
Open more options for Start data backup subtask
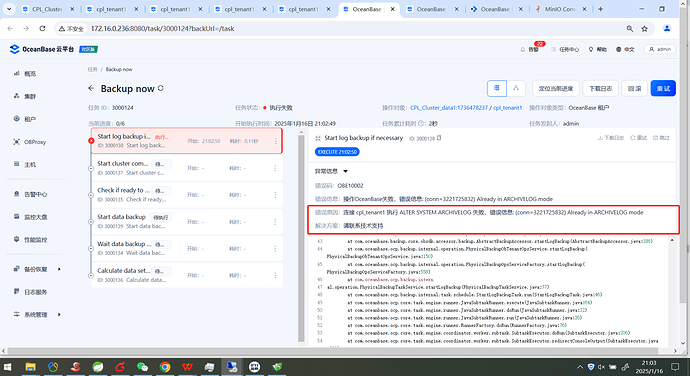tap(275, 221)
